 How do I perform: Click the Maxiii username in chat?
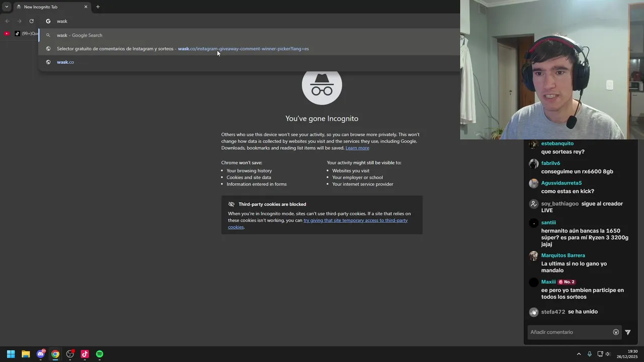pyautogui.click(x=548, y=282)
